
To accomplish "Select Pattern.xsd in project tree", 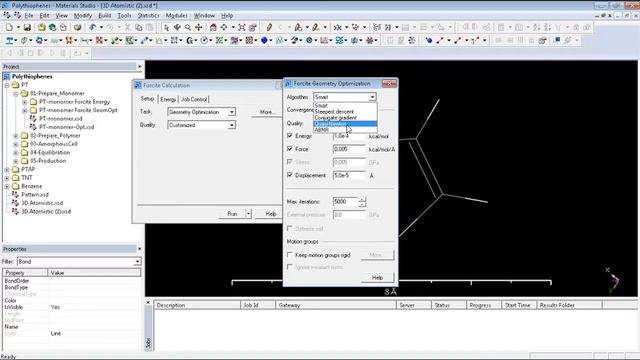I will click(35, 195).
